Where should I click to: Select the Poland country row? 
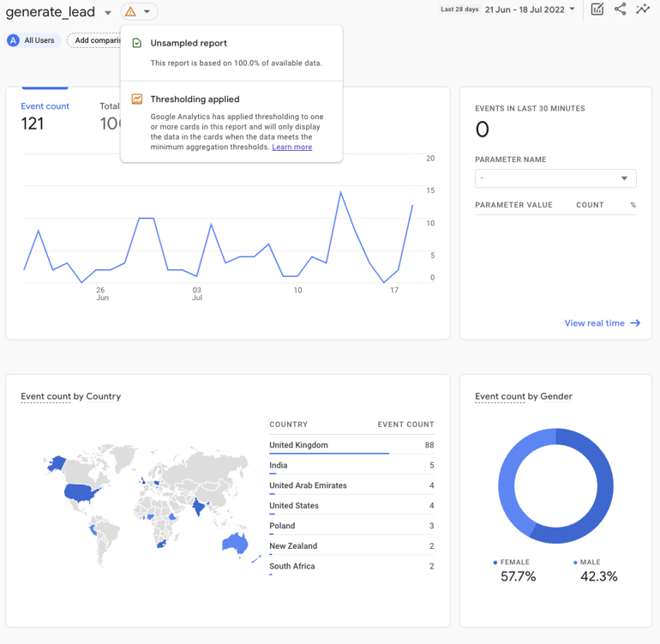point(351,526)
